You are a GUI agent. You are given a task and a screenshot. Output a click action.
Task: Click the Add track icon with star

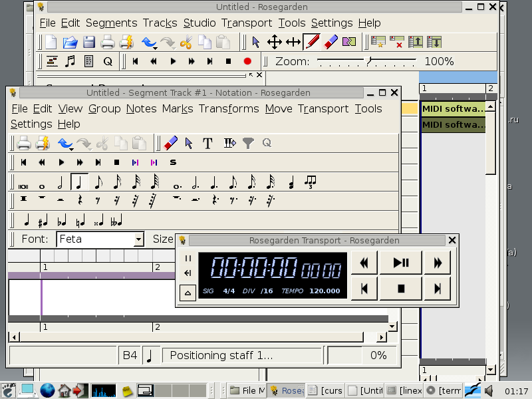coord(378,42)
